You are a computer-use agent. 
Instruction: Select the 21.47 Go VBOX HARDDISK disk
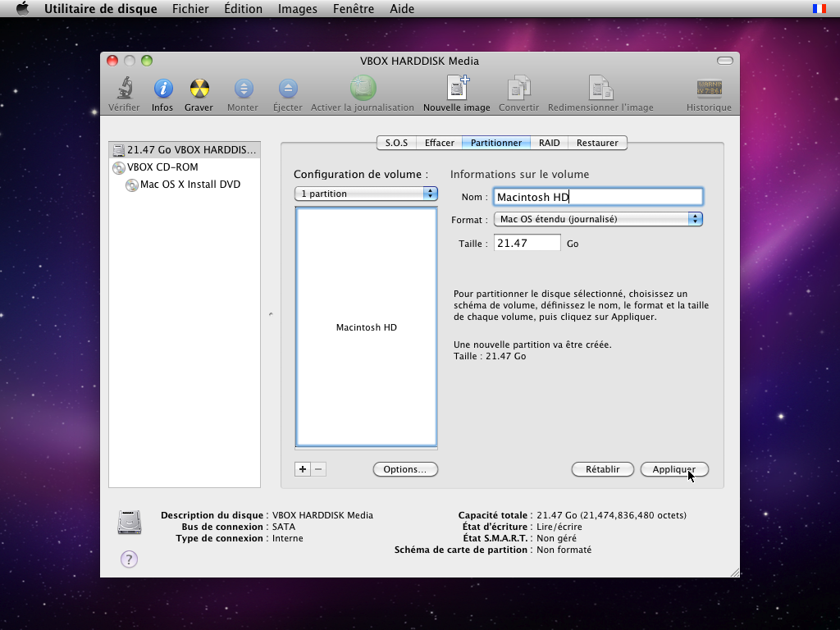coord(185,150)
